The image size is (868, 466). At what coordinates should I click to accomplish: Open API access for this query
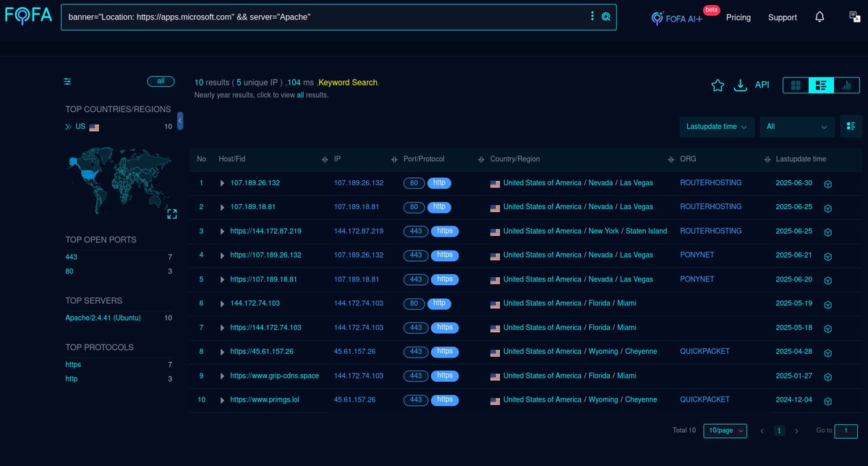pos(762,85)
